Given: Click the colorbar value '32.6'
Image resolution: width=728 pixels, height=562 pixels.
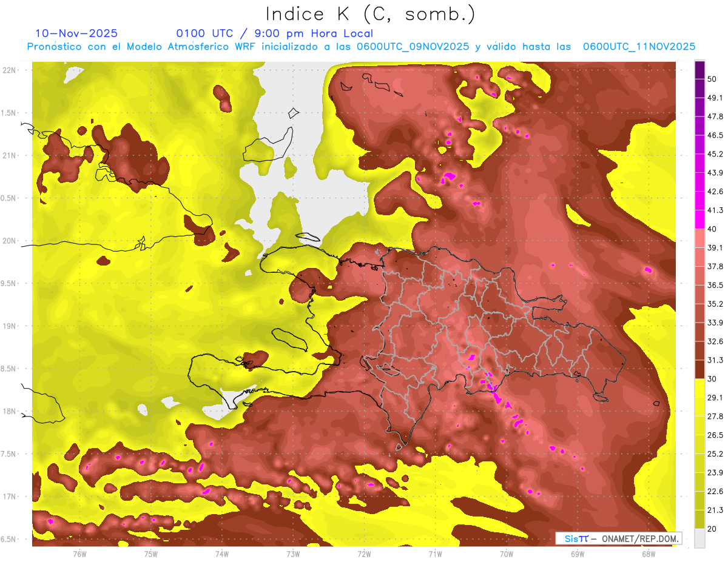Looking at the screenshot, I should pyautogui.click(x=715, y=341).
